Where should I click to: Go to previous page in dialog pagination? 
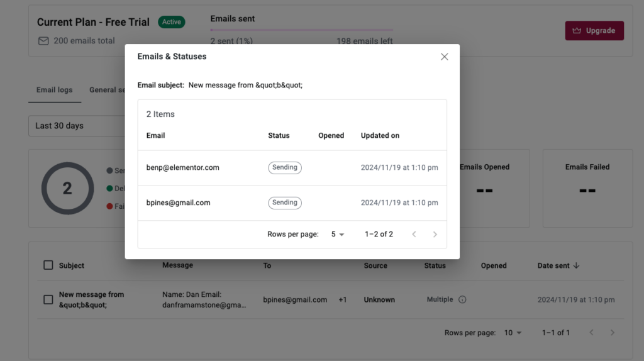pos(414,235)
